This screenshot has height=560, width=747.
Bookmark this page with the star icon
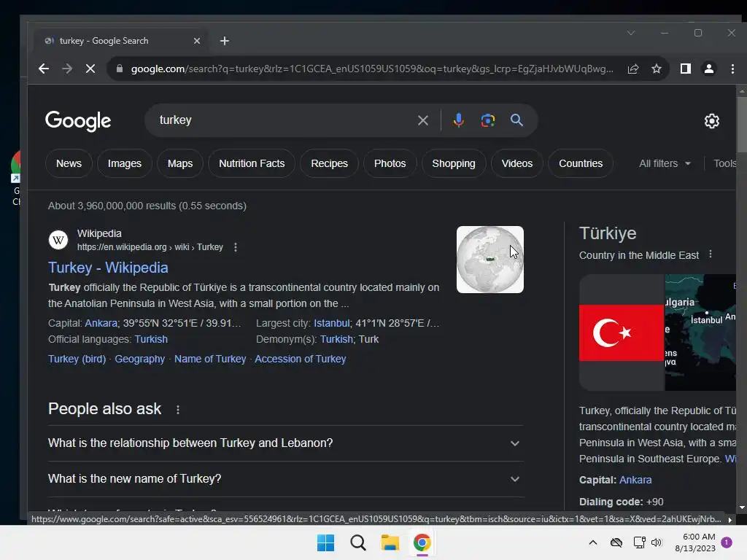tap(657, 69)
